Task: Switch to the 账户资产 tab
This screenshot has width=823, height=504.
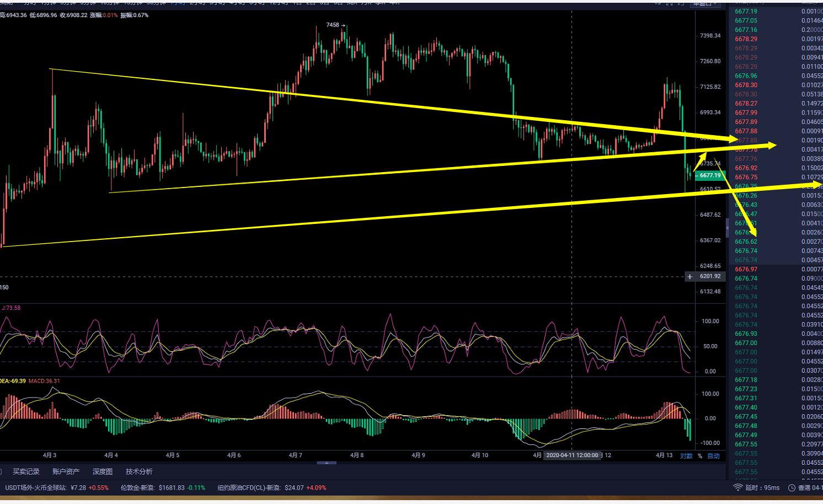Action: pos(66,471)
